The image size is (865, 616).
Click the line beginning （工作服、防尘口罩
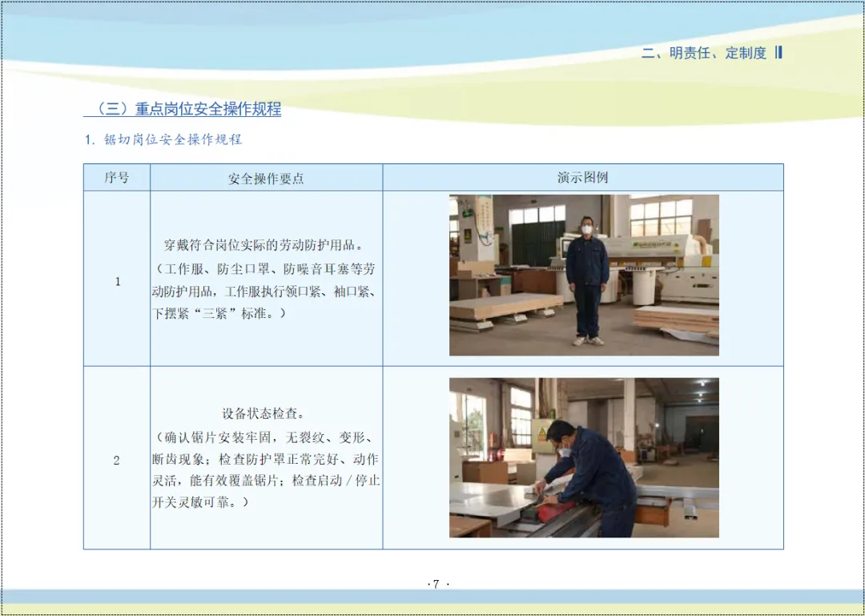(x=264, y=269)
